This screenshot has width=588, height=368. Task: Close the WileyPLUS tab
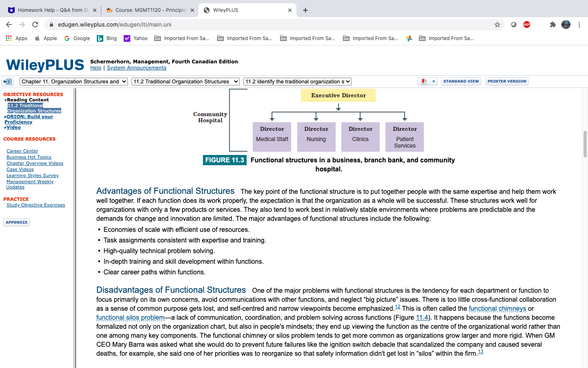pos(290,10)
